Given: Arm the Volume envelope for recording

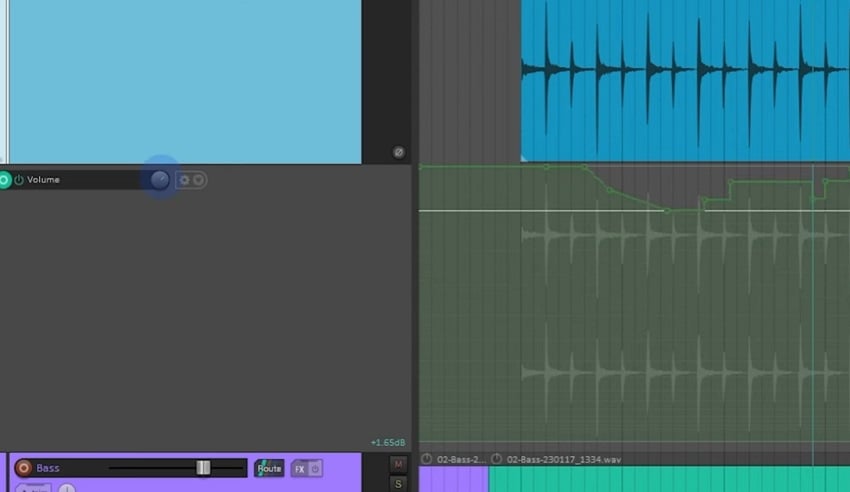Looking at the screenshot, I should (4, 180).
